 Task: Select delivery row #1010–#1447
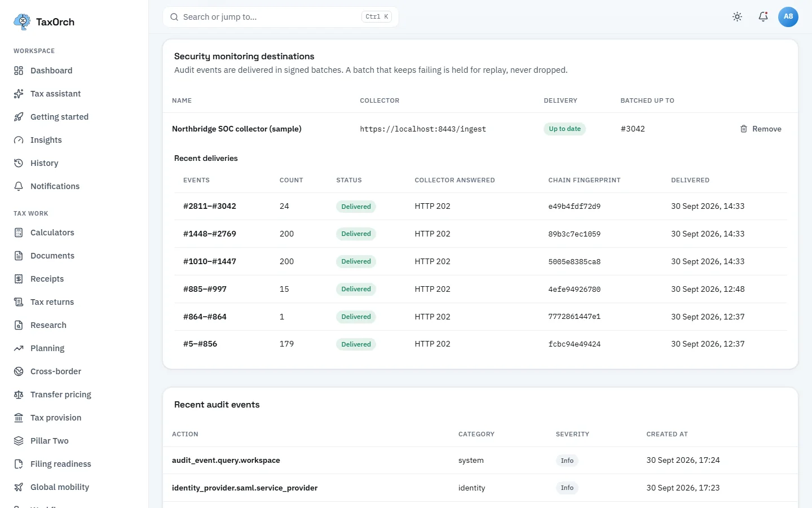(x=480, y=261)
